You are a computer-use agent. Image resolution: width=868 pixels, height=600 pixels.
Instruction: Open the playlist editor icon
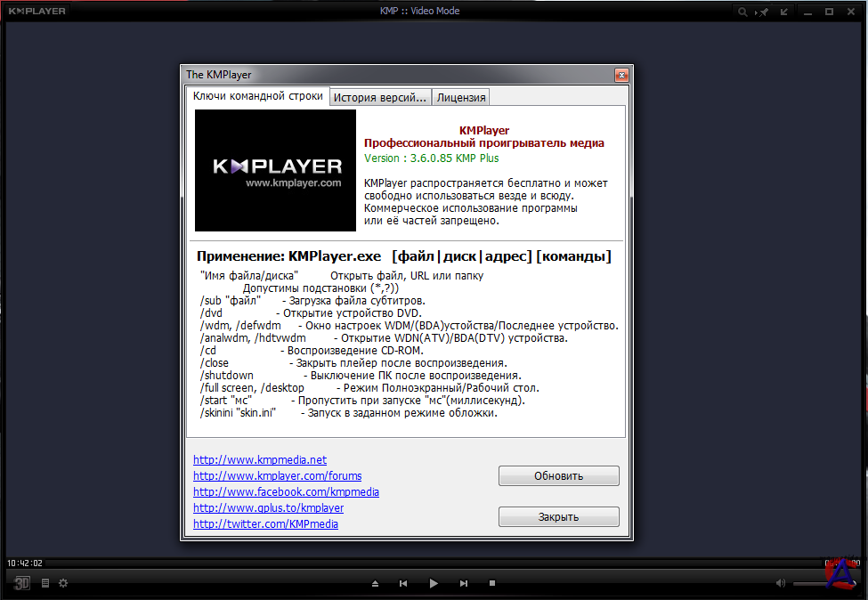(x=45, y=583)
